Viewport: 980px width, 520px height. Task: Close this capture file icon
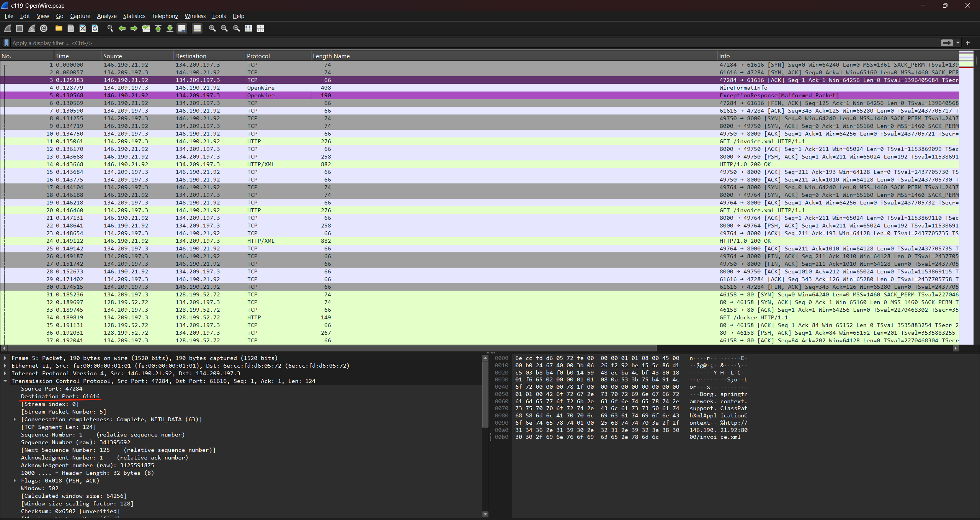[x=83, y=28]
